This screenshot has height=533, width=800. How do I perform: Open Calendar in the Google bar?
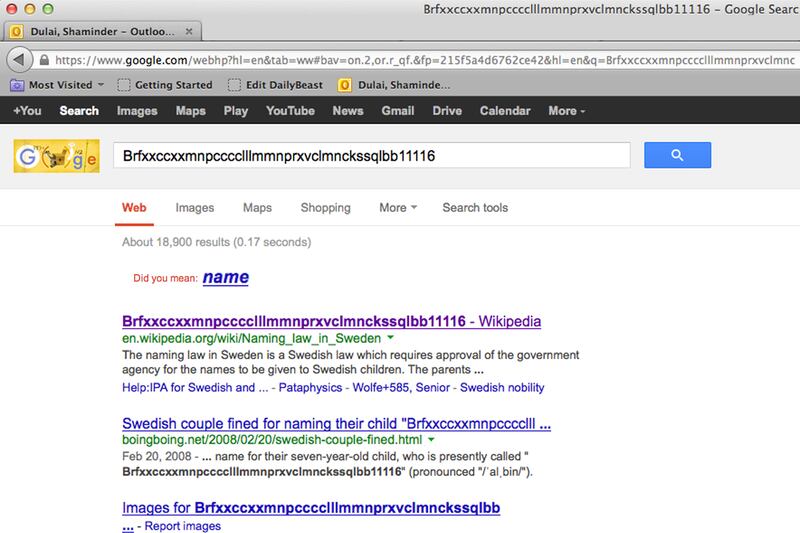(505, 111)
